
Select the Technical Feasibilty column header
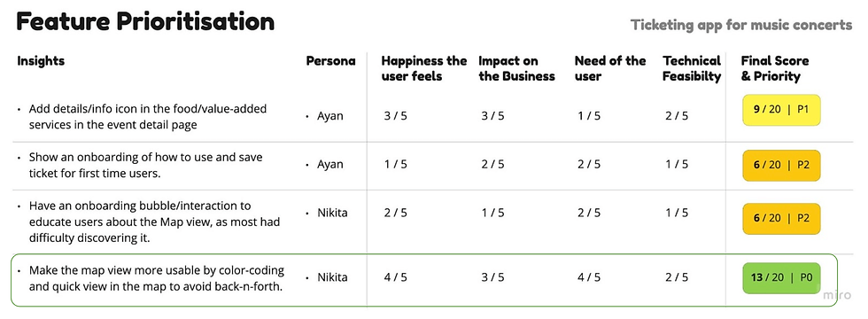click(692, 68)
